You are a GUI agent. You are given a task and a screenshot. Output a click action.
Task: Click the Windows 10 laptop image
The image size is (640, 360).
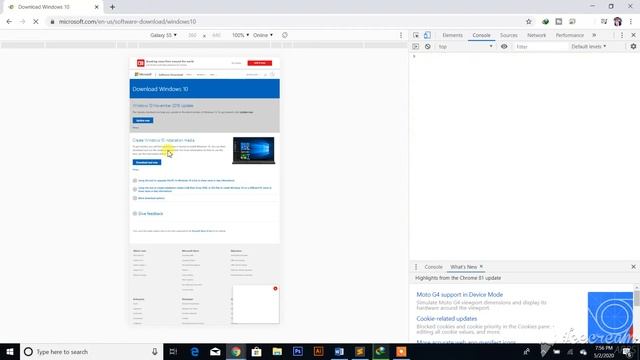253,151
